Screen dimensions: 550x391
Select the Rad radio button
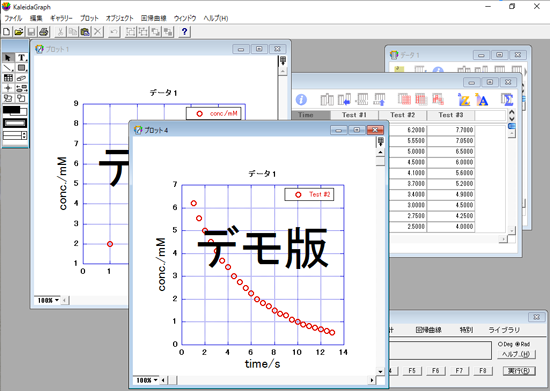[517, 344]
